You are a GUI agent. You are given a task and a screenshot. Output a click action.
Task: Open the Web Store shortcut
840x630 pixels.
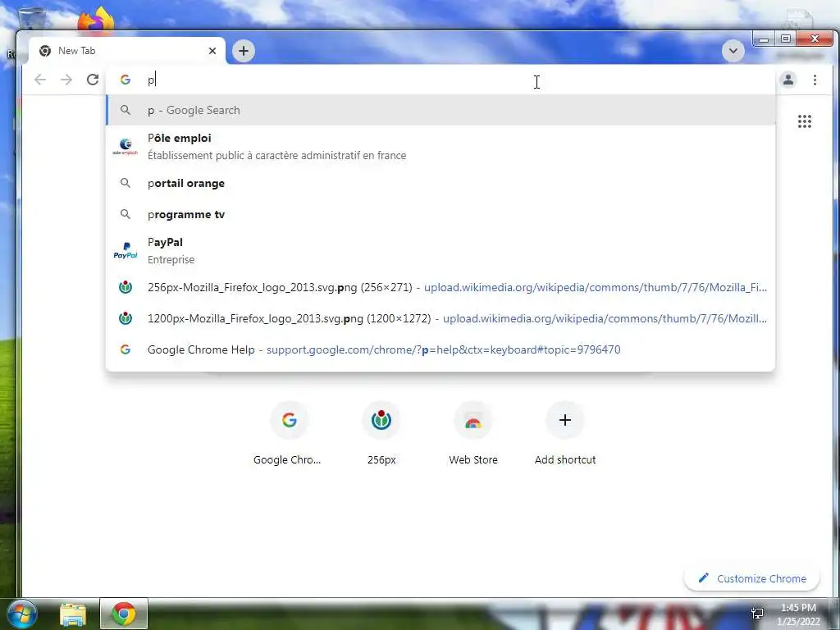point(473,433)
